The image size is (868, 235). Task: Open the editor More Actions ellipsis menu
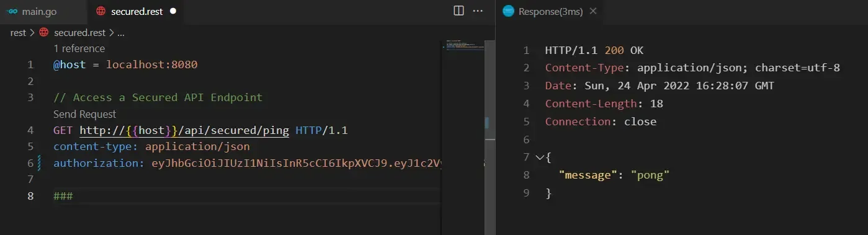pyautogui.click(x=478, y=11)
